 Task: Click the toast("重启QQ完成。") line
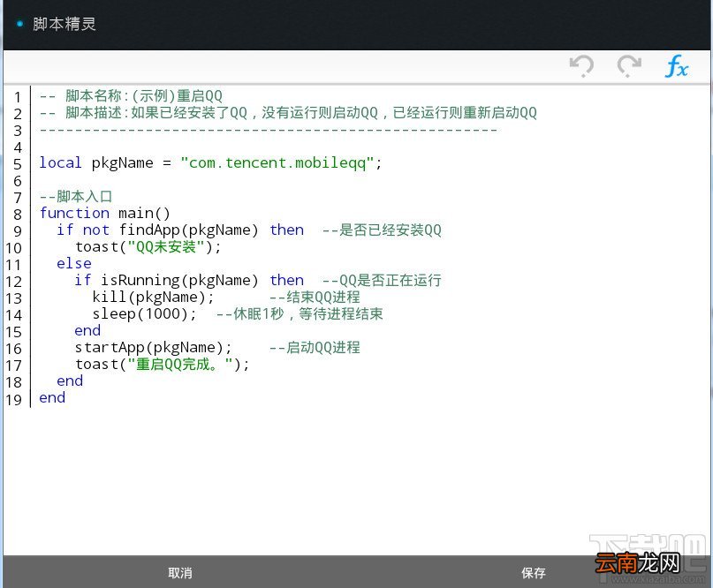(x=163, y=365)
